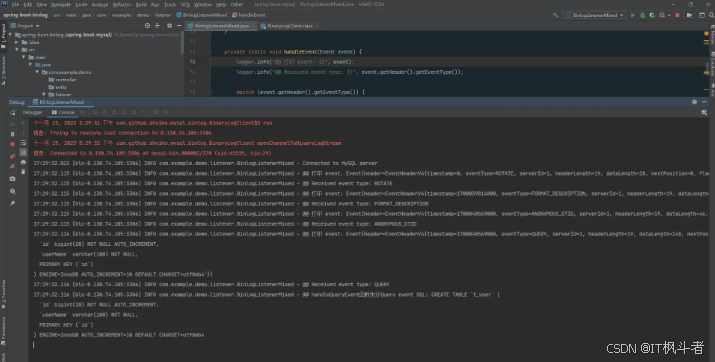Switch to BinaryLogClient.class editor tab

pos(290,26)
